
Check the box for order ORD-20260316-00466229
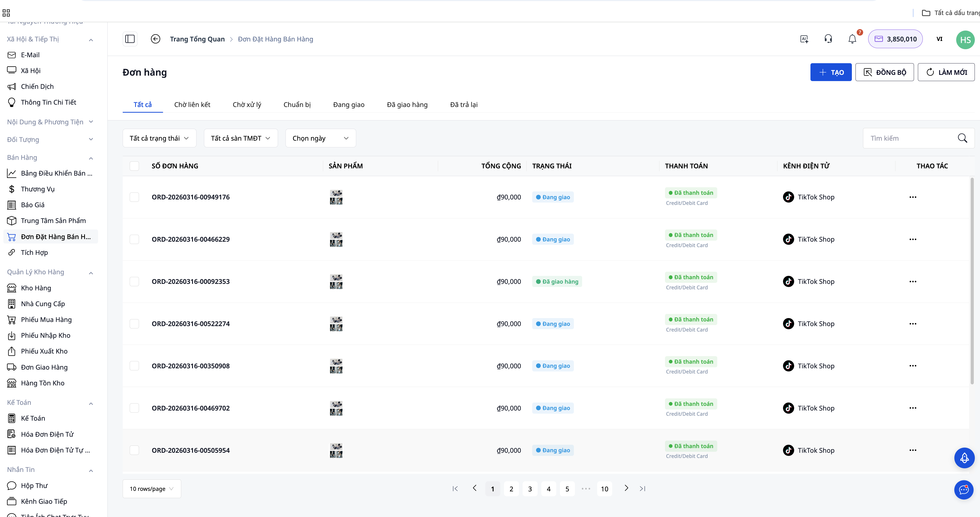tap(134, 240)
